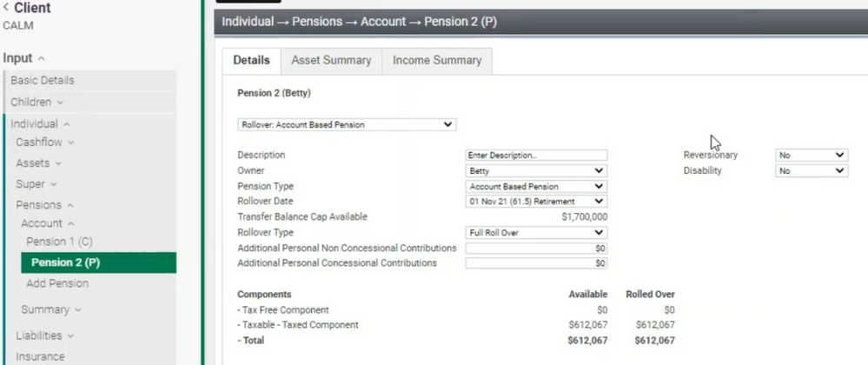The height and width of the screenshot is (365, 868).
Task: Switch to Asset Summary tab
Action: 331,60
